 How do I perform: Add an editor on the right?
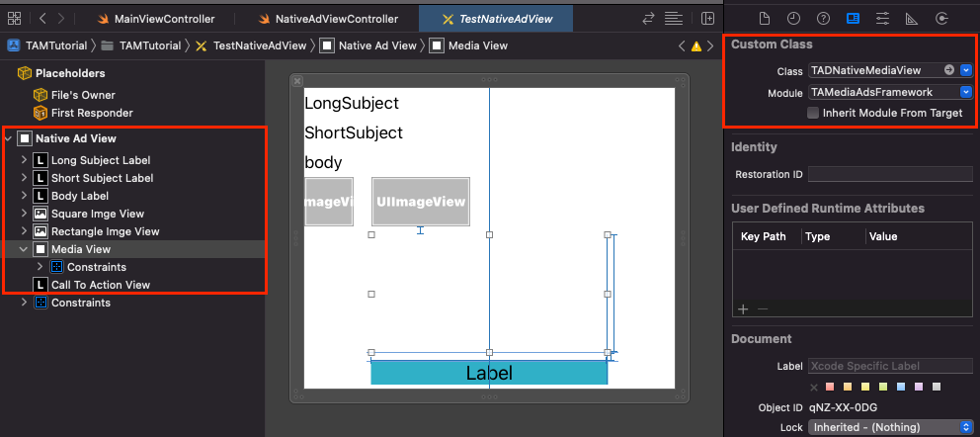[x=707, y=18]
